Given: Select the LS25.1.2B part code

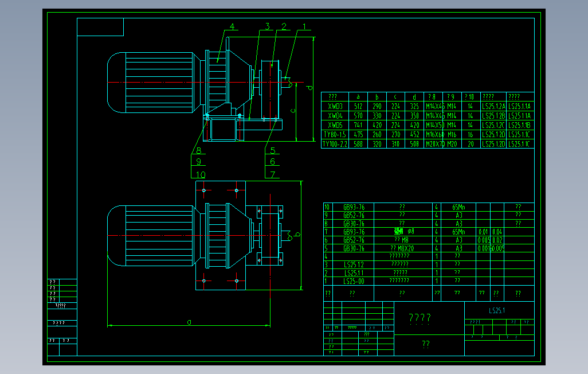Looking at the screenshot, I should pos(493,116).
